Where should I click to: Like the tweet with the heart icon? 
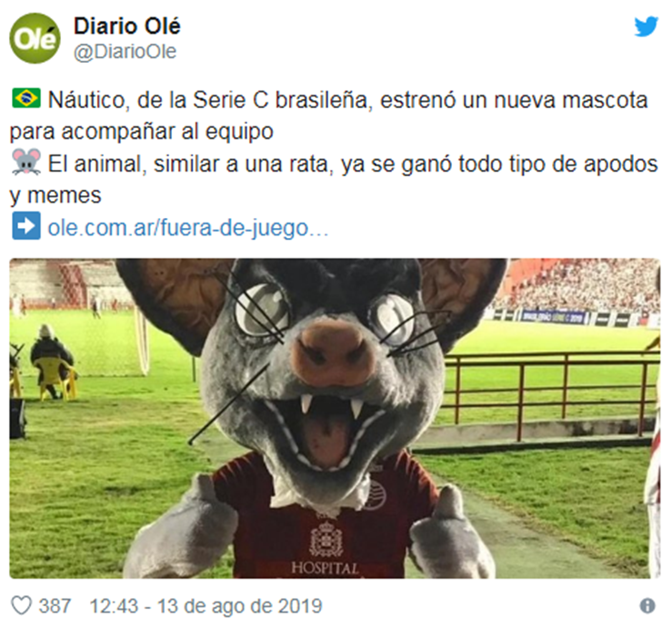pyautogui.click(x=21, y=605)
